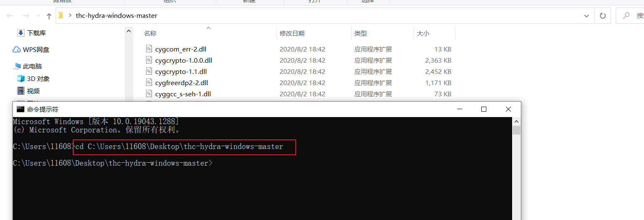Select cygfreerdp2-2.dll file
The width and height of the screenshot is (644, 220).
pyautogui.click(x=181, y=83)
